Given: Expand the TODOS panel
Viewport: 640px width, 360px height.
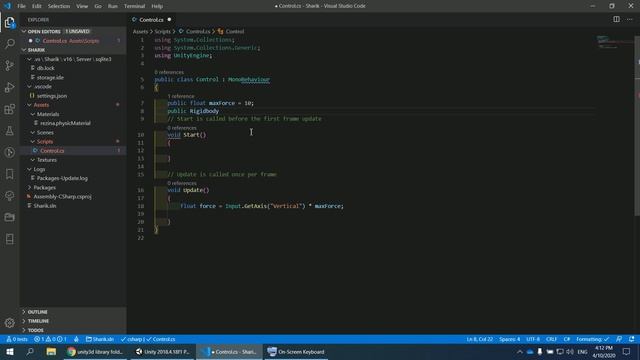Looking at the screenshot, I should pos(73,330).
